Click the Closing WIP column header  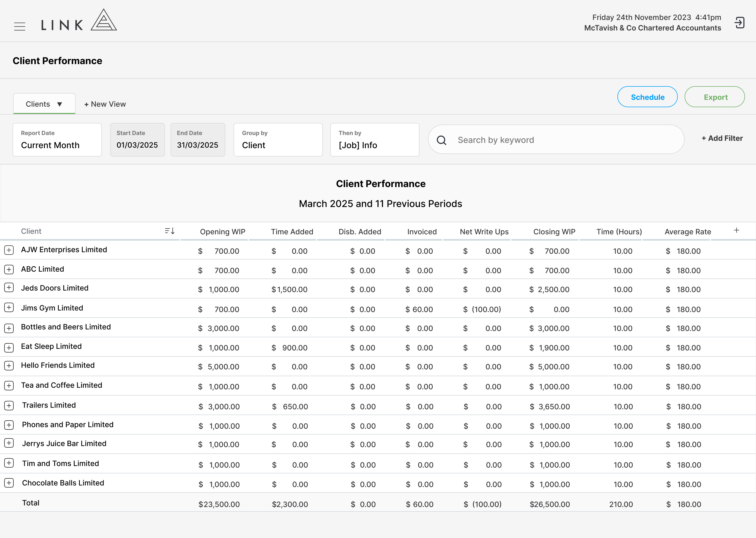tap(554, 232)
